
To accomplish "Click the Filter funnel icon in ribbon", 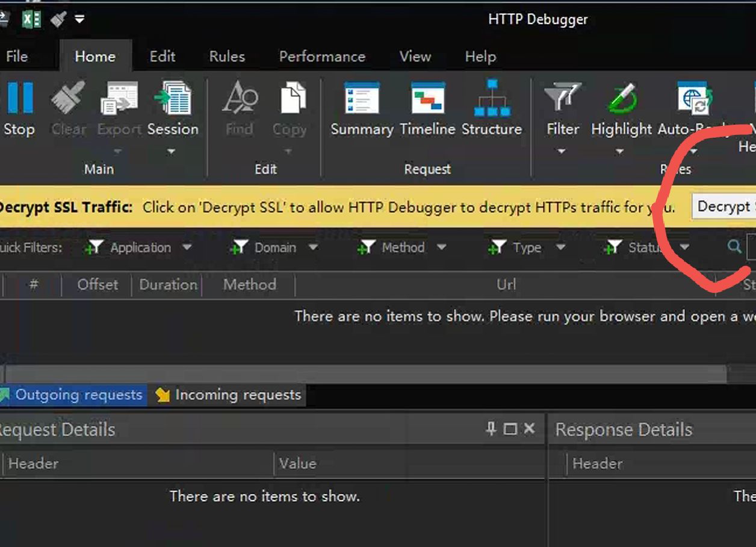I will (563, 98).
